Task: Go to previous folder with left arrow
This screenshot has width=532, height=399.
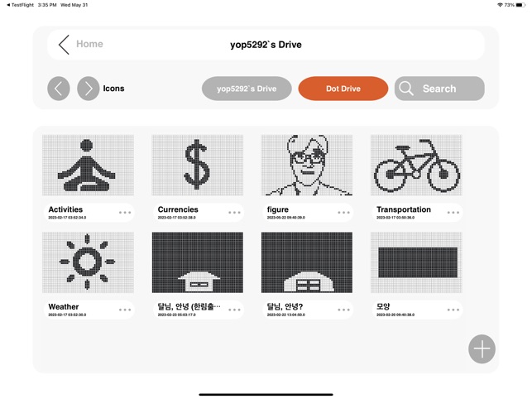Action: 59,89
